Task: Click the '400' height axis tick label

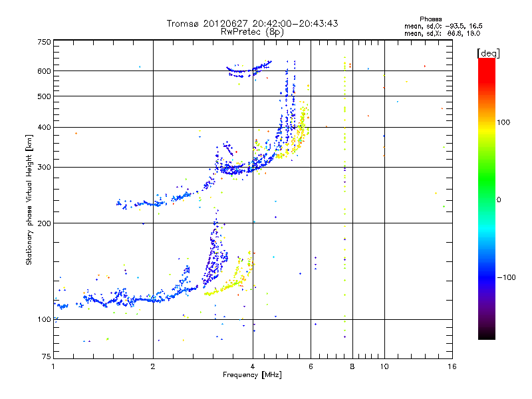Action: click(x=44, y=127)
